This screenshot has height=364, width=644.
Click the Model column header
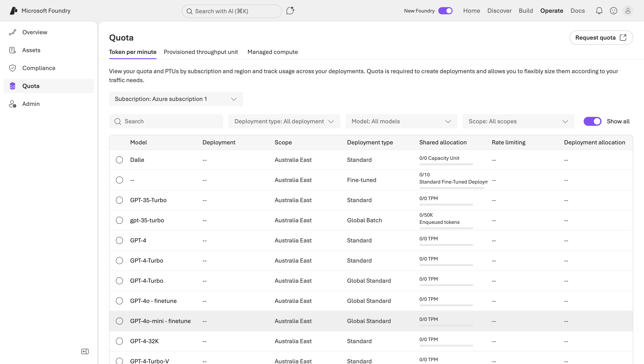[138, 142]
